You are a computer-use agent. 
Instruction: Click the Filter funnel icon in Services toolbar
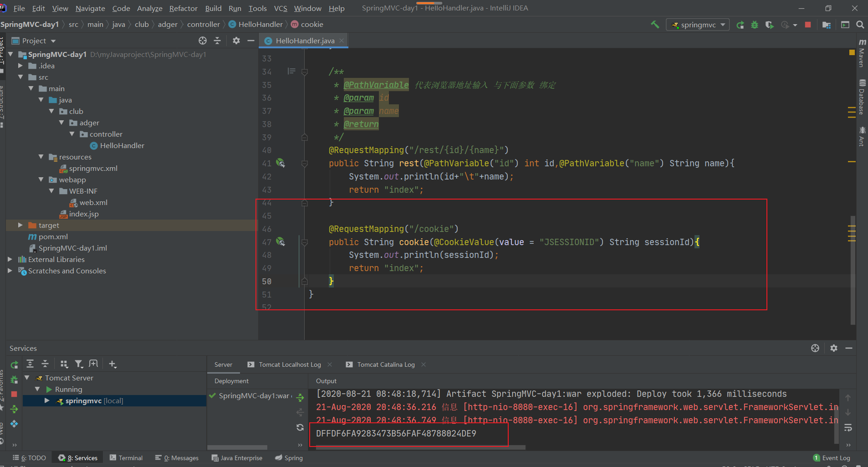79,364
